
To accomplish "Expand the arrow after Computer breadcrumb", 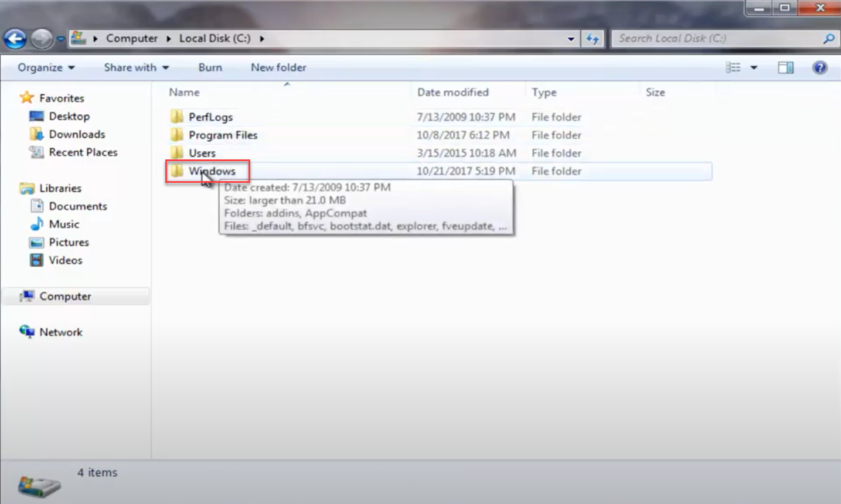I will coord(168,39).
